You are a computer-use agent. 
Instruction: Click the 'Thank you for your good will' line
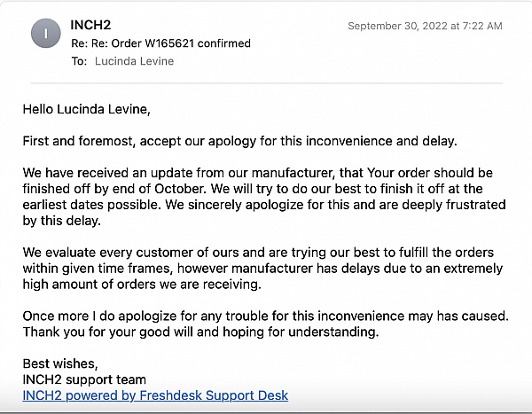click(201, 332)
